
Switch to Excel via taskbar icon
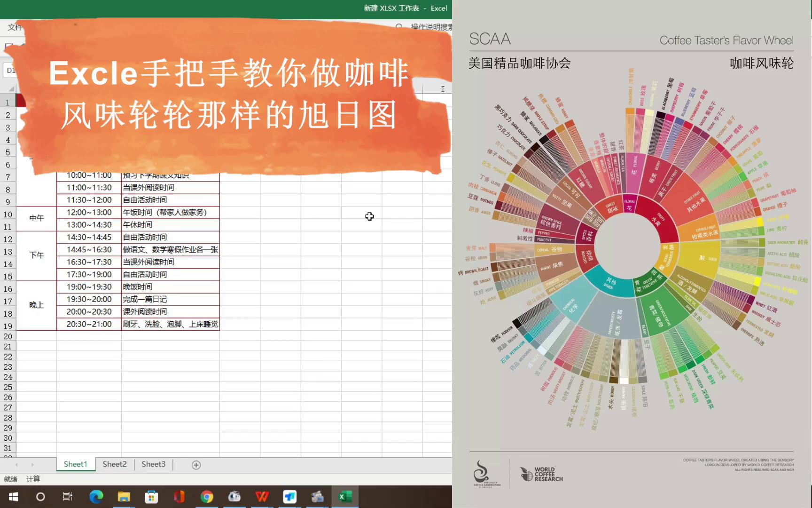coord(345,497)
